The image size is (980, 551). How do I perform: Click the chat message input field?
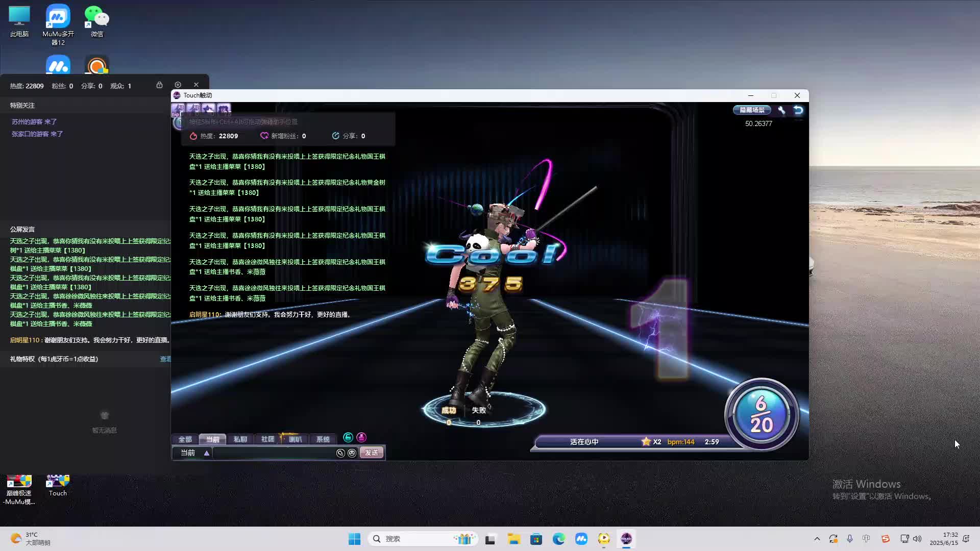(274, 453)
